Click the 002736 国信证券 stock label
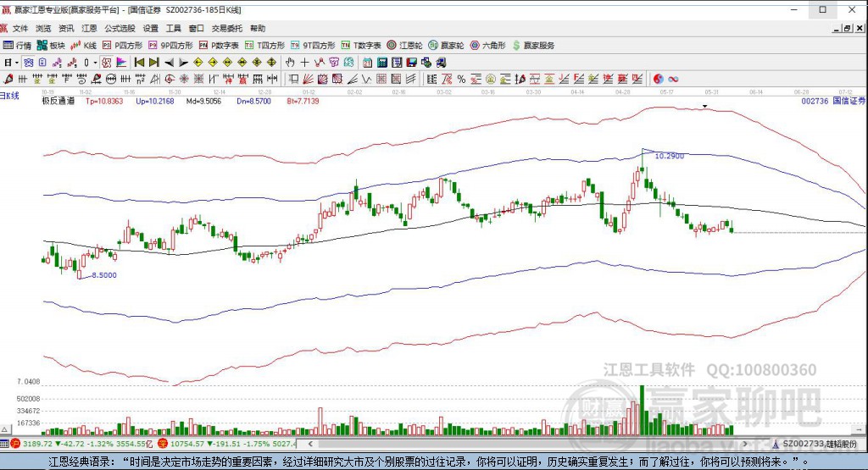The width and height of the screenshot is (868, 470). coord(833,101)
